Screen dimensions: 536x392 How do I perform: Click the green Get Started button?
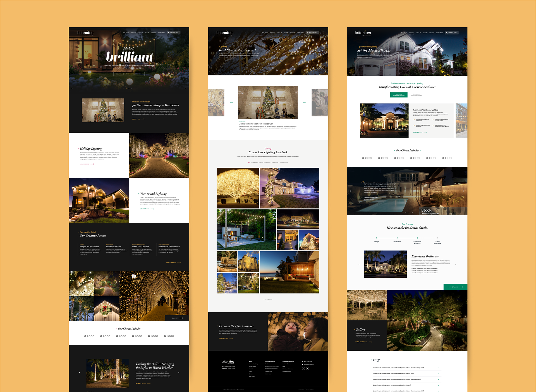pyautogui.click(x=455, y=287)
